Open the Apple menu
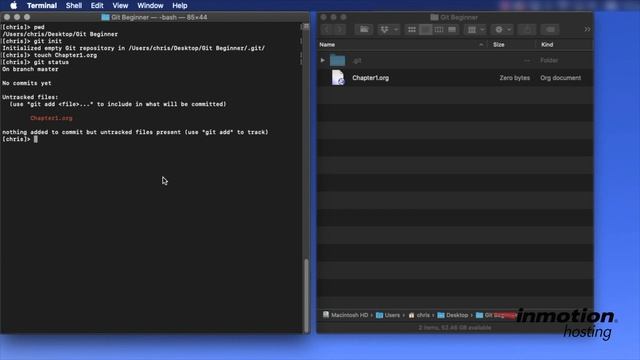The height and width of the screenshot is (360, 640). pyautogui.click(x=13, y=5)
